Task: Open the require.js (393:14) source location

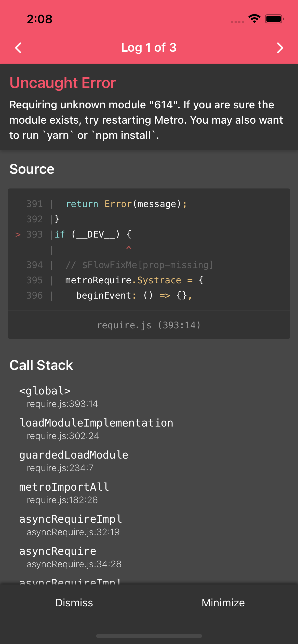Action: pos(149,325)
